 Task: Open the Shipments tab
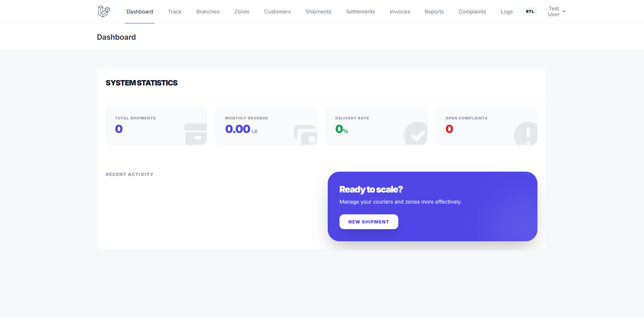(318, 12)
